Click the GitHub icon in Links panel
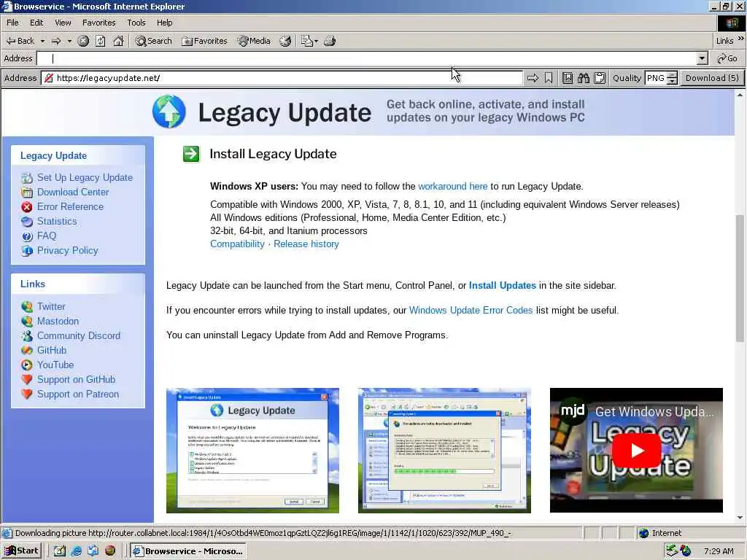This screenshot has width=747, height=560. click(27, 351)
